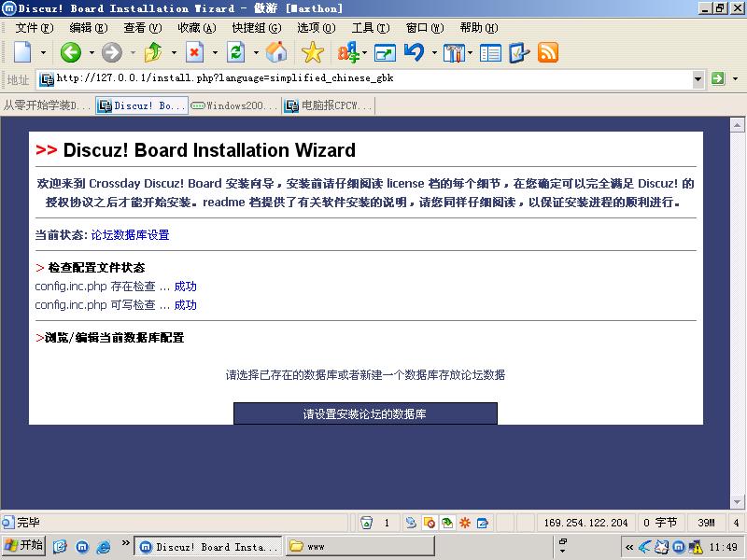Switch to the 电脑报CPCW... tab
The image size is (747, 560).
(329, 105)
